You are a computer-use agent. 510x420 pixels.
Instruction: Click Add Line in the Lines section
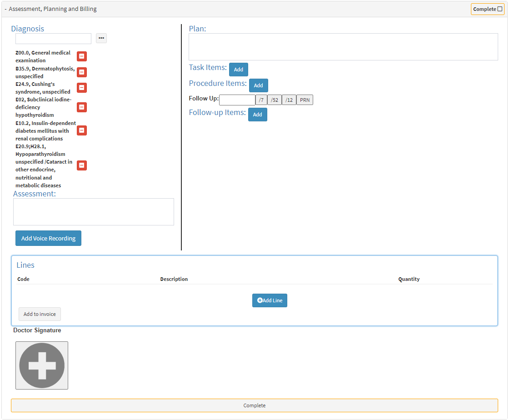pos(270,300)
